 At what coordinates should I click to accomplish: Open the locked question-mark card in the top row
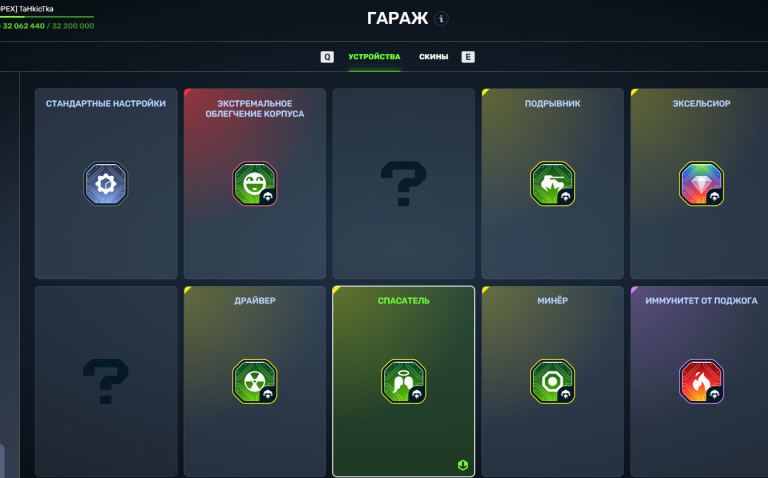point(404,184)
